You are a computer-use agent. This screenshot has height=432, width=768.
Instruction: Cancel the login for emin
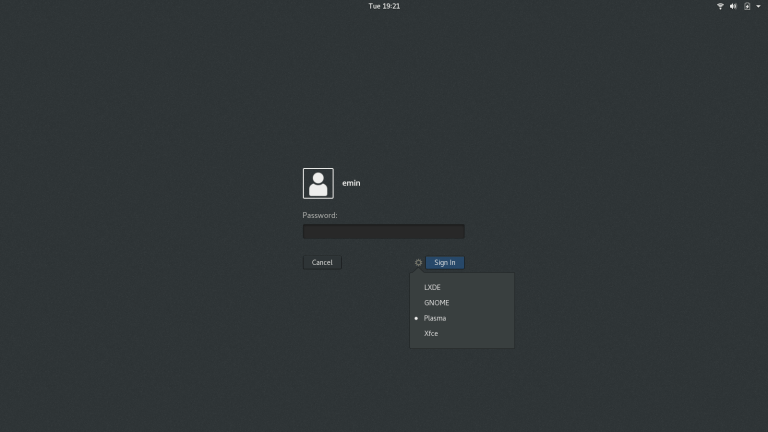click(x=322, y=263)
